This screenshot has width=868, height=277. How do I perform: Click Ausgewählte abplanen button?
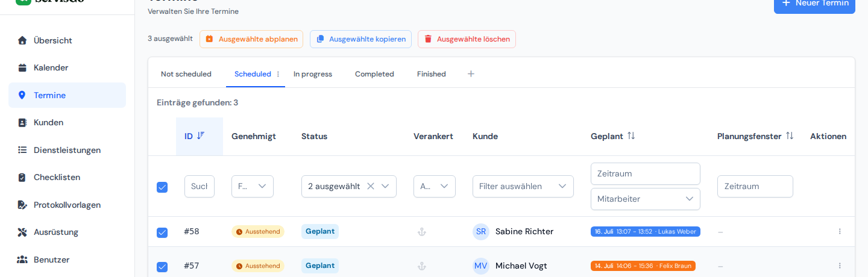click(251, 39)
